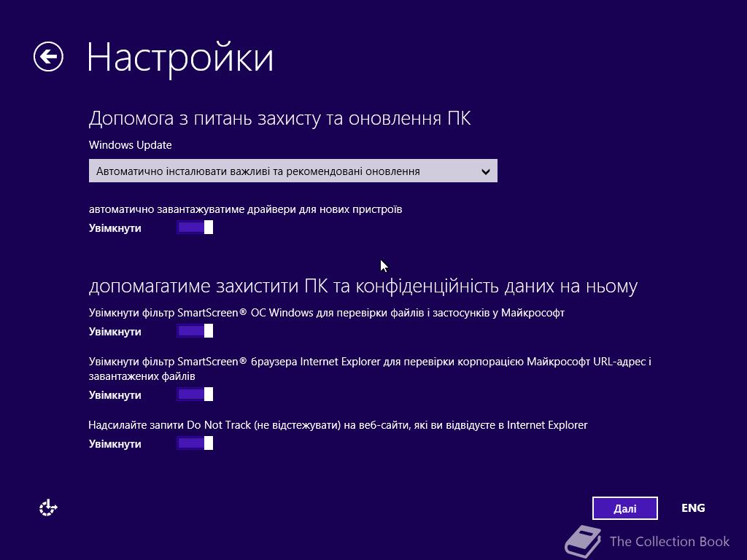Click 'Увімкнути' label under Do Not Track
The height and width of the screenshot is (560, 747).
point(115,444)
